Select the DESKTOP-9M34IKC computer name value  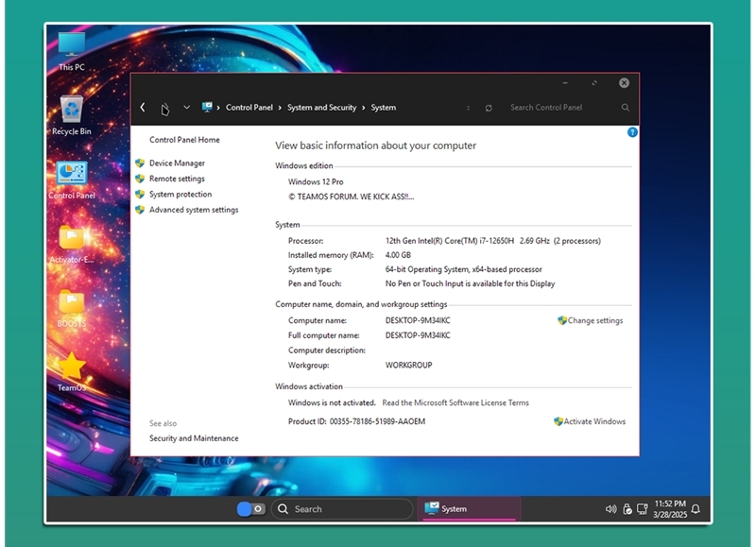(418, 320)
